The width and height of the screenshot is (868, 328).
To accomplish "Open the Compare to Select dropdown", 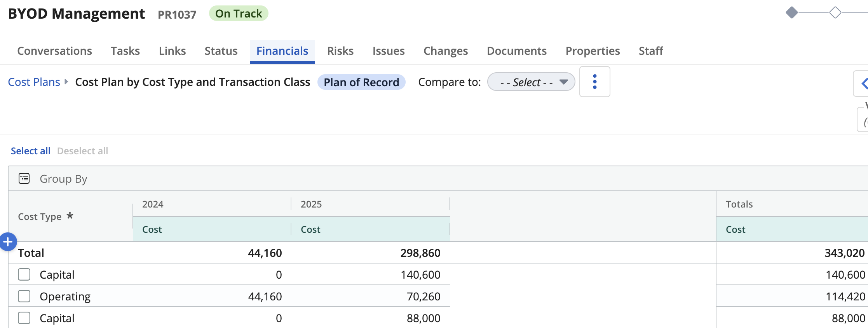I will coord(531,82).
